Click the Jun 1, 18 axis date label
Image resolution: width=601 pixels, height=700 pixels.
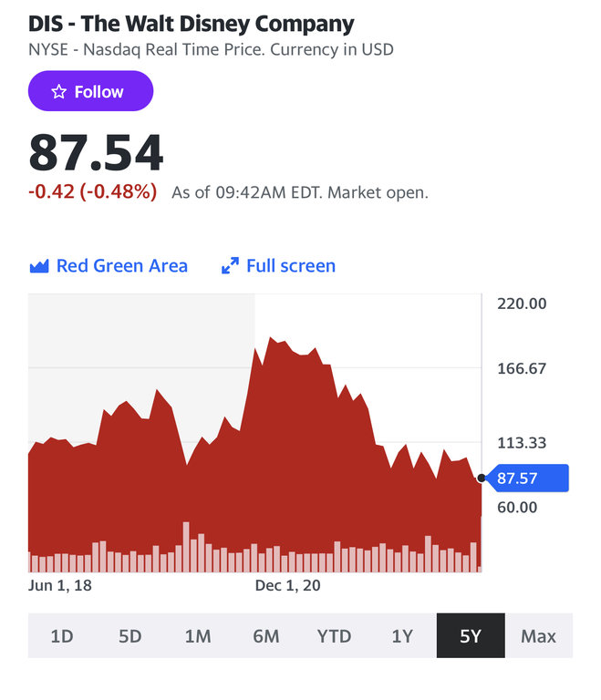pyautogui.click(x=60, y=586)
